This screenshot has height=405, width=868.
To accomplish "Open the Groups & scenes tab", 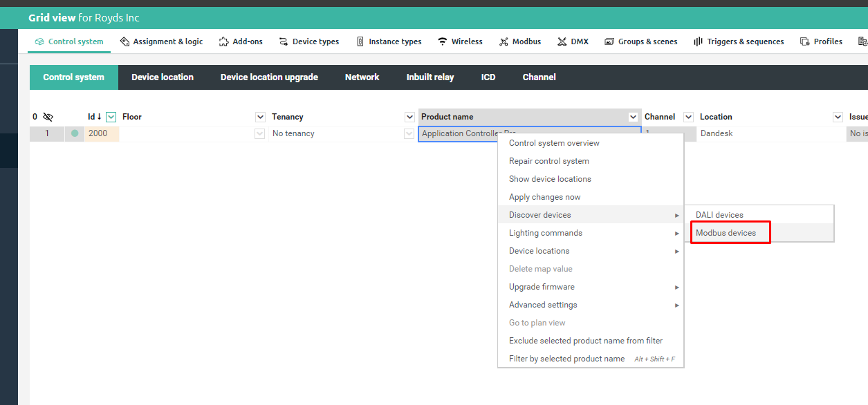I will click(640, 41).
